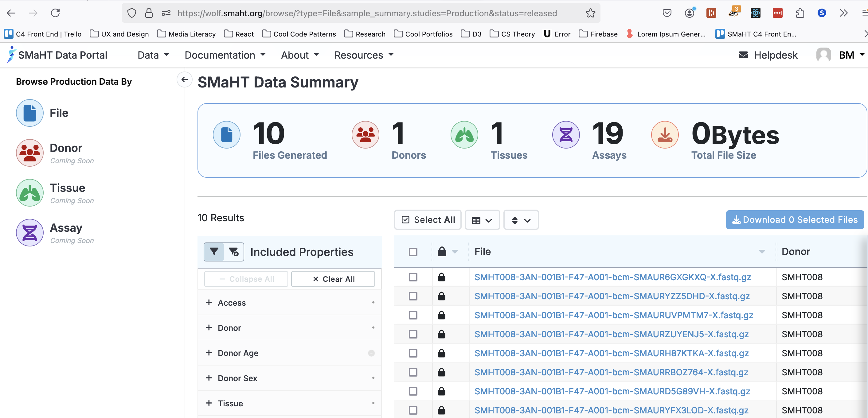Select the File browse icon in the sidebar
This screenshot has width=868, height=418.
pos(30,113)
